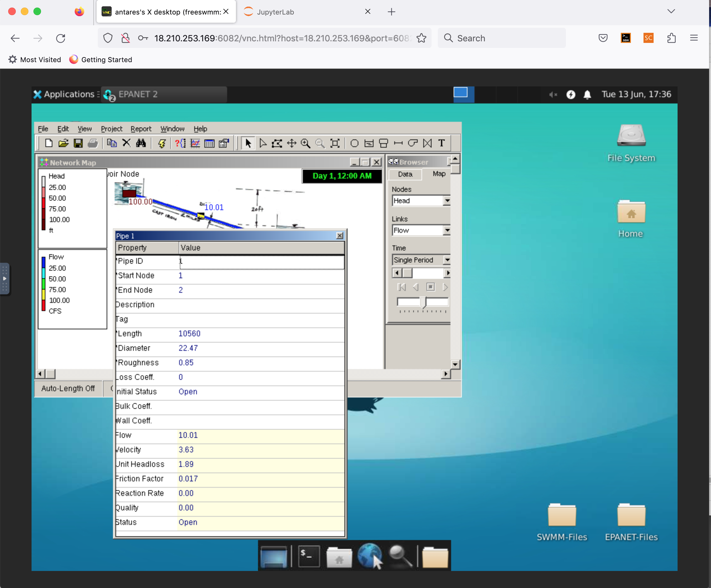Expand the Time Single Period dropdown

447,260
